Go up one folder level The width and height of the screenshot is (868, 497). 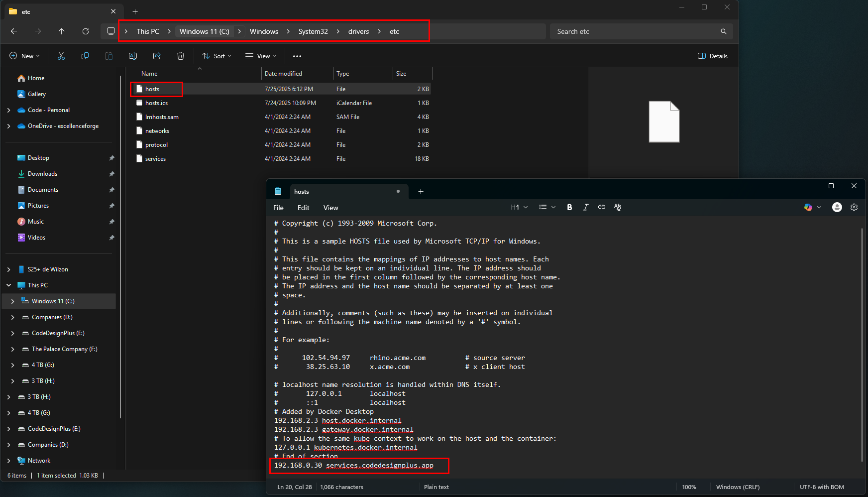(62, 31)
